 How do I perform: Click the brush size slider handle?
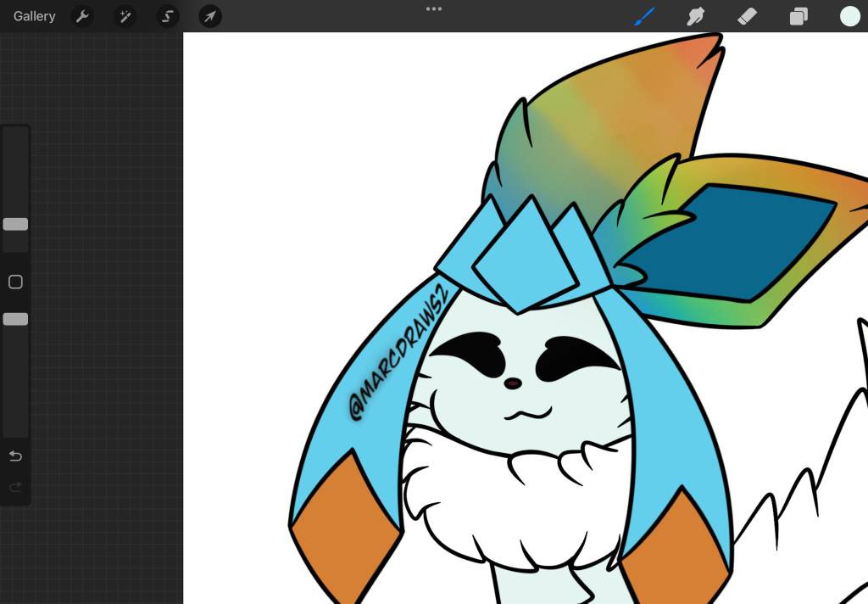click(x=15, y=224)
